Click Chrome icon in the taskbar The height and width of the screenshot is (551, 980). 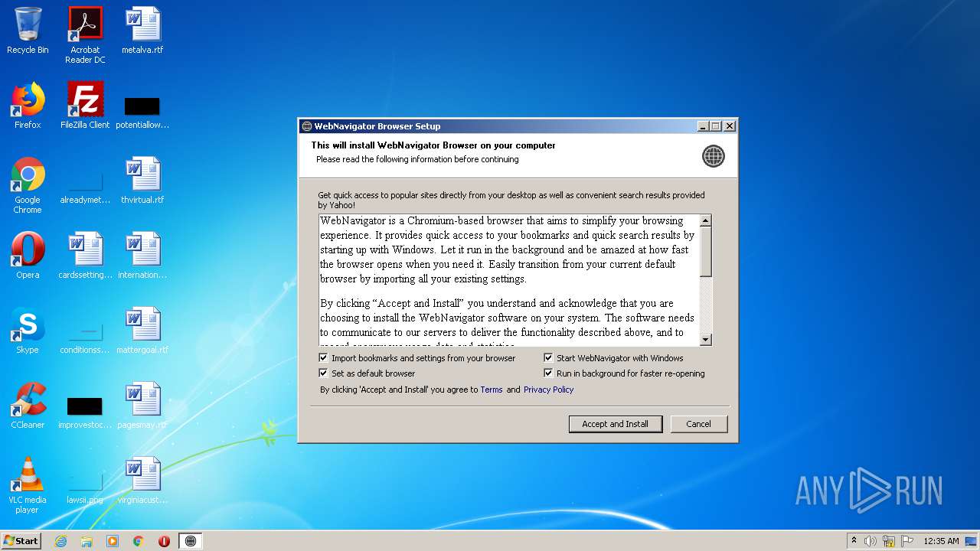138,541
